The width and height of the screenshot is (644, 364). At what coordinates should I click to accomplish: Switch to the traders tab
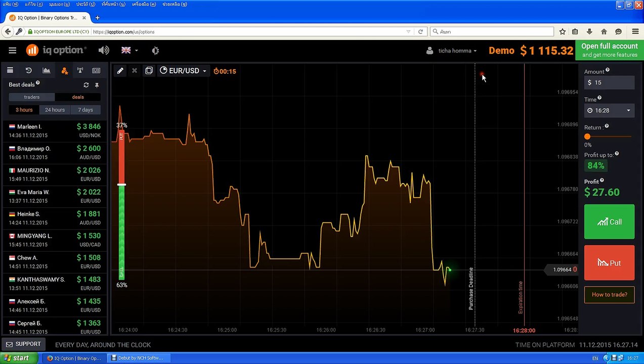click(31, 97)
